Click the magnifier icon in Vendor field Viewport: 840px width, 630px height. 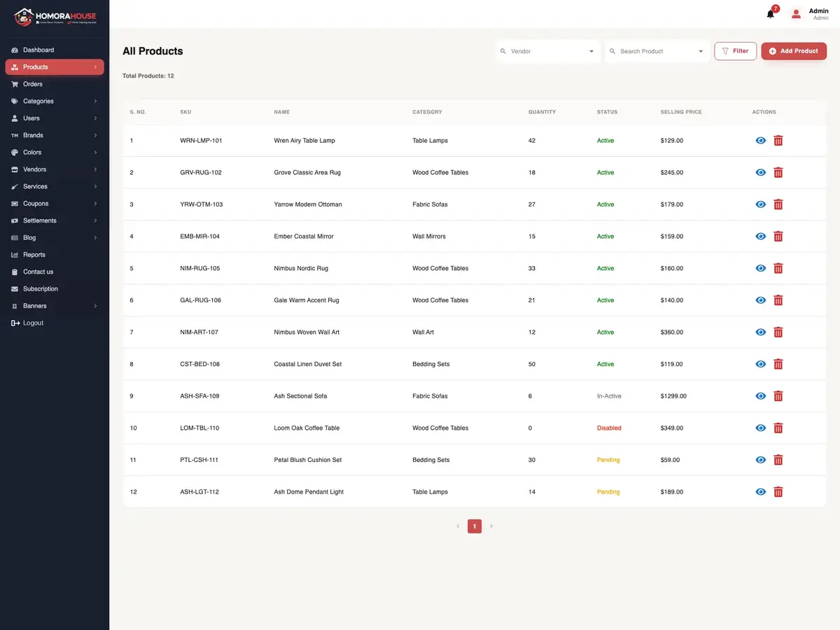[x=503, y=51]
